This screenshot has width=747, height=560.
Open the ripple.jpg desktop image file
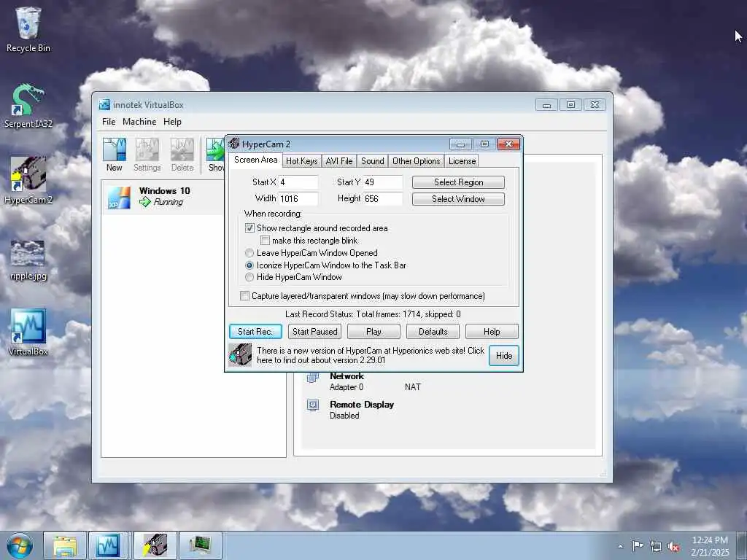coord(28,260)
